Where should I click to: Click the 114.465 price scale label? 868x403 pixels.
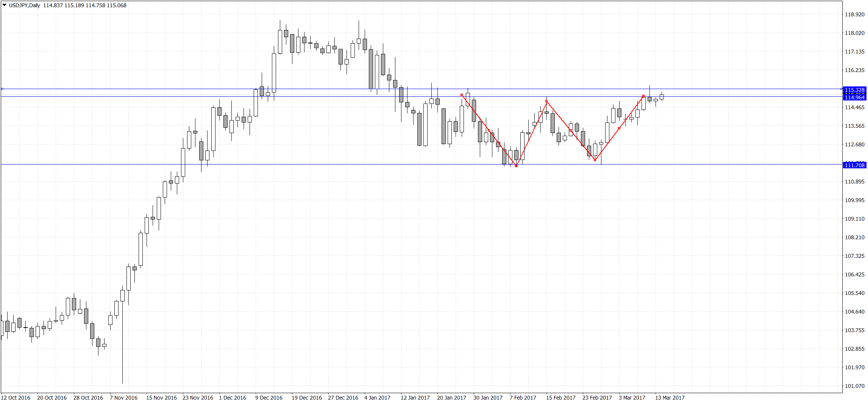coord(855,107)
